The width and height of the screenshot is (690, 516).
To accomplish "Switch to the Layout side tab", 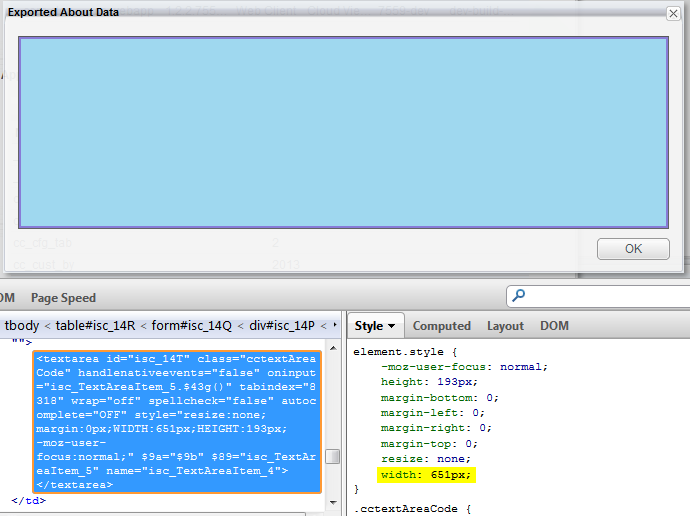I will point(505,326).
